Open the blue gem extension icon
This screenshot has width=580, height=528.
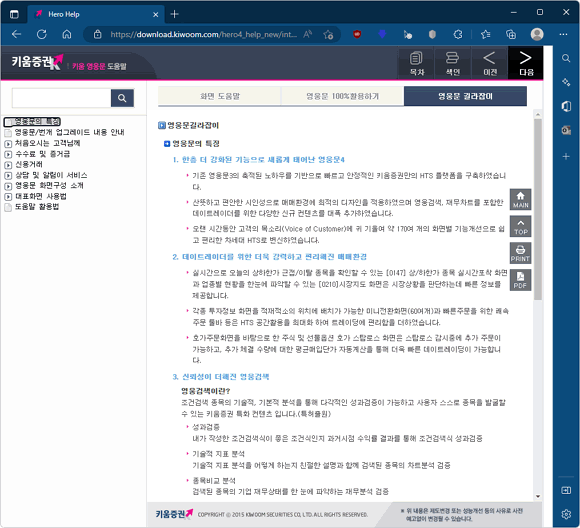pos(382,34)
